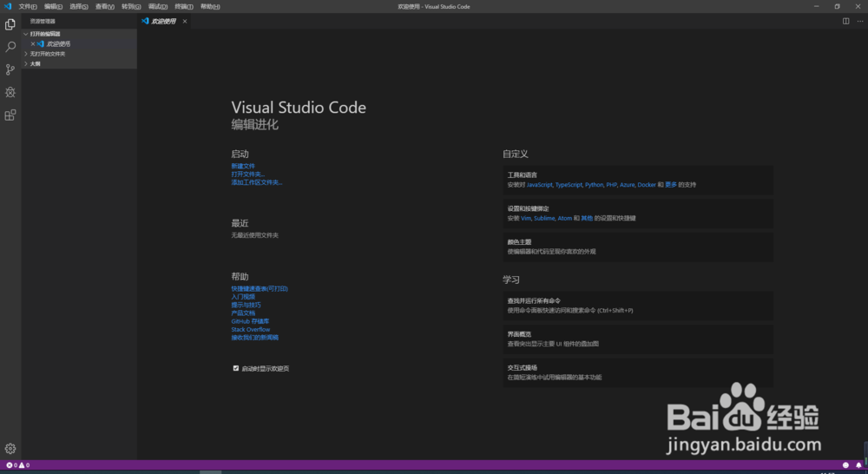Click 更多 link in 工具和语言
This screenshot has height=474, width=868.
click(x=671, y=185)
